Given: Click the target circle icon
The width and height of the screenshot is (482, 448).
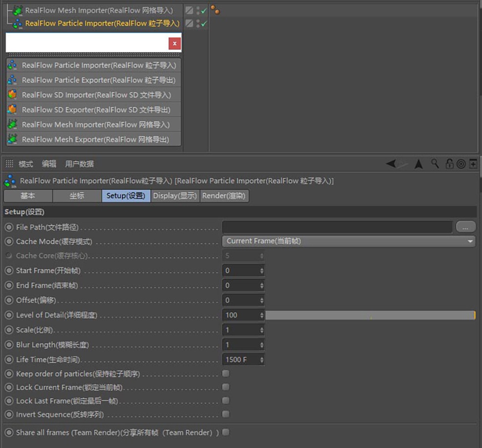Looking at the screenshot, I should pyautogui.click(x=461, y=164).
